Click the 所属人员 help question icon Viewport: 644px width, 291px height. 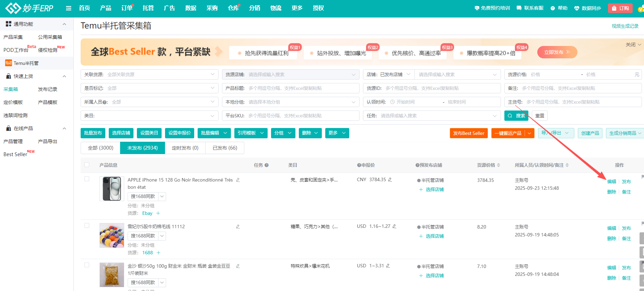(104, 102)
